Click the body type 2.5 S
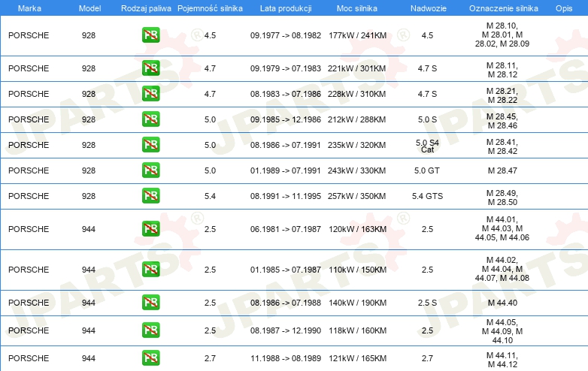Image resolution: width=588 pixels, height=371 pixels. 428,303
